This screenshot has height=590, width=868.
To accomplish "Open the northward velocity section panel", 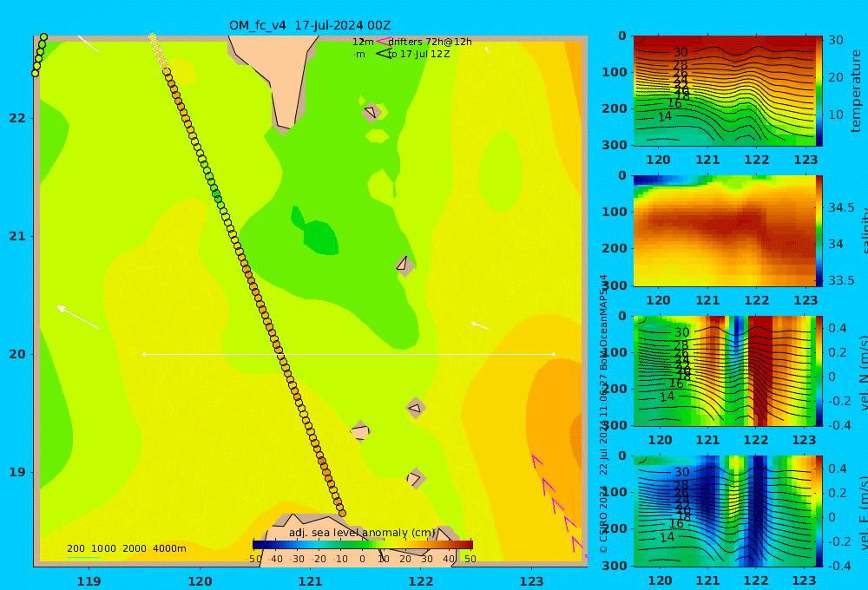I will coord(725,370).
